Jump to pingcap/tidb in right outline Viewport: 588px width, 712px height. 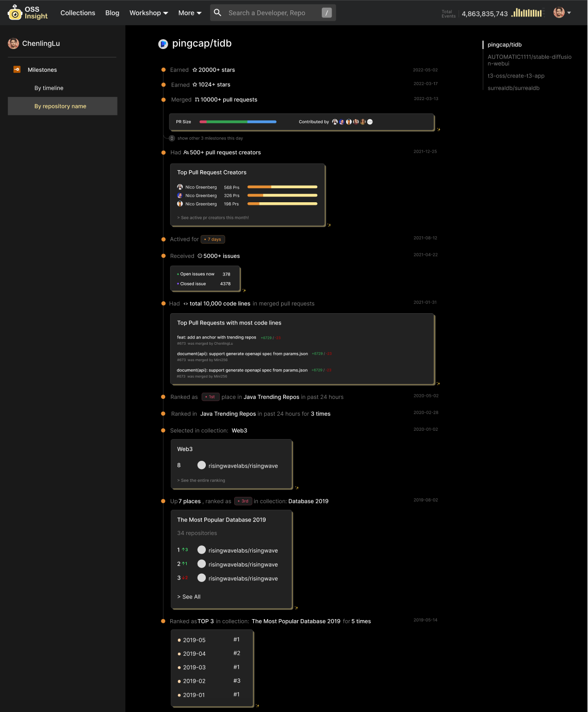click(504, 45)
